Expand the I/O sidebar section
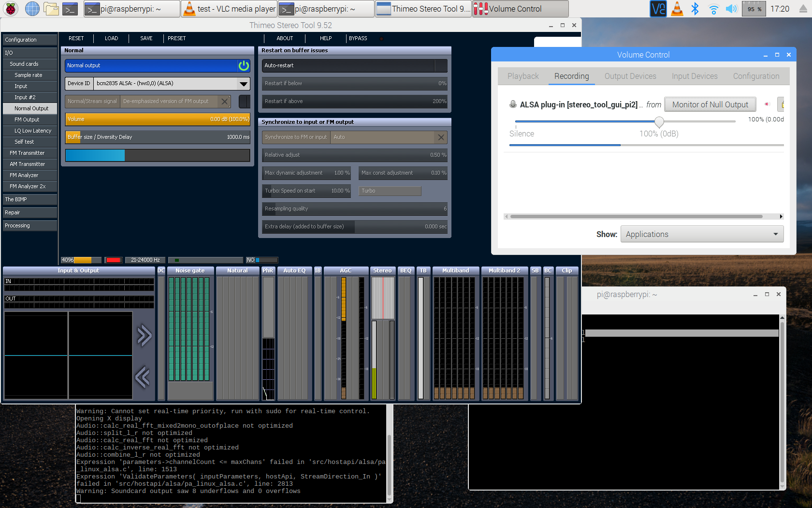812x508 pixels. 30,53
